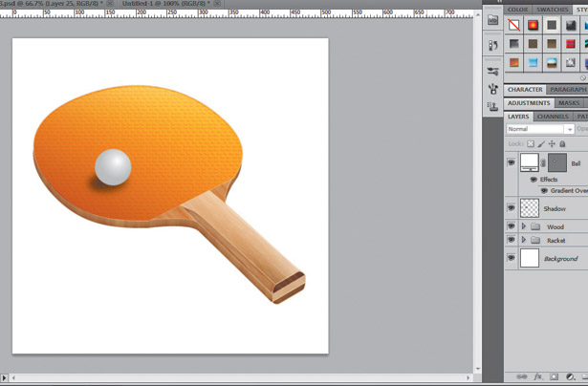This screenshot has height=386, width=588.
Task: Hide the Shadow layer
Action: [x=511, y=208]
